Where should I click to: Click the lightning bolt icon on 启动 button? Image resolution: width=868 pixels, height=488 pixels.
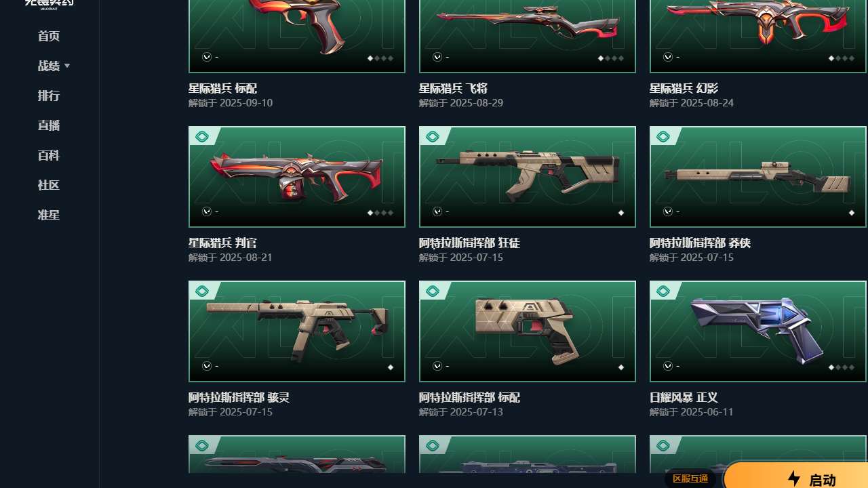(794, 479)
